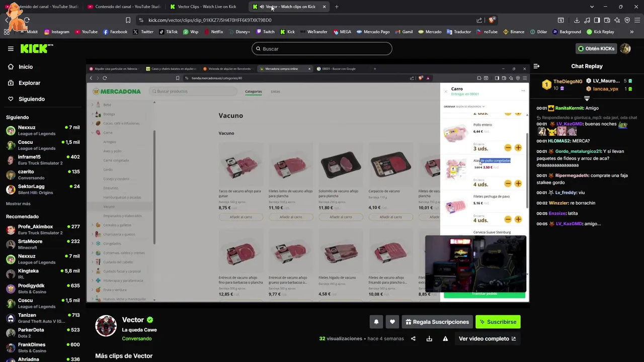Expand the chat leaderboard chevron
644x362 pixels.
tap(587, 98)
